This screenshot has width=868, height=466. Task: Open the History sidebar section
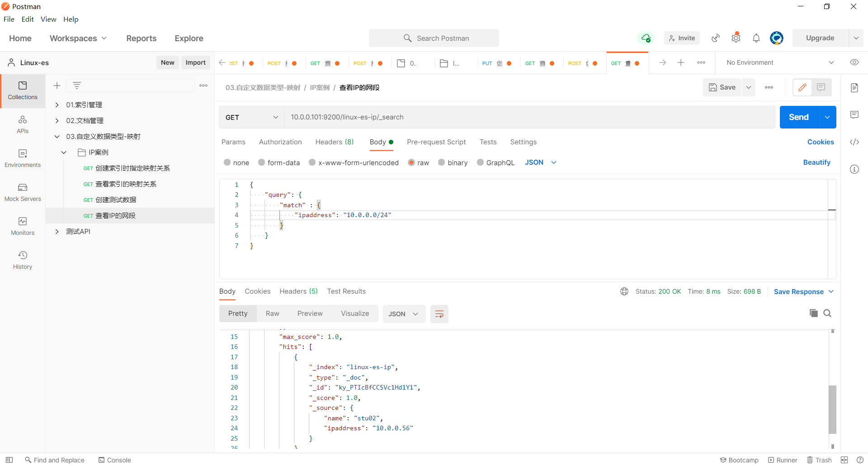click(x=23, y=260)
